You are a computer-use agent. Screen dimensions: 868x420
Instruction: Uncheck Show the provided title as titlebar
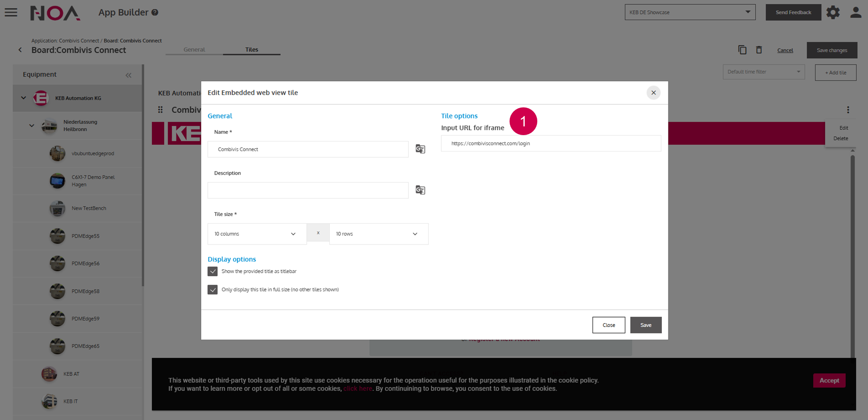point(213,271)
